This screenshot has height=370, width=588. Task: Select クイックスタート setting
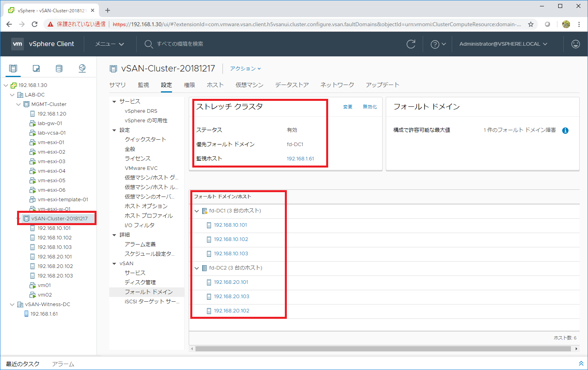point(145,139)
